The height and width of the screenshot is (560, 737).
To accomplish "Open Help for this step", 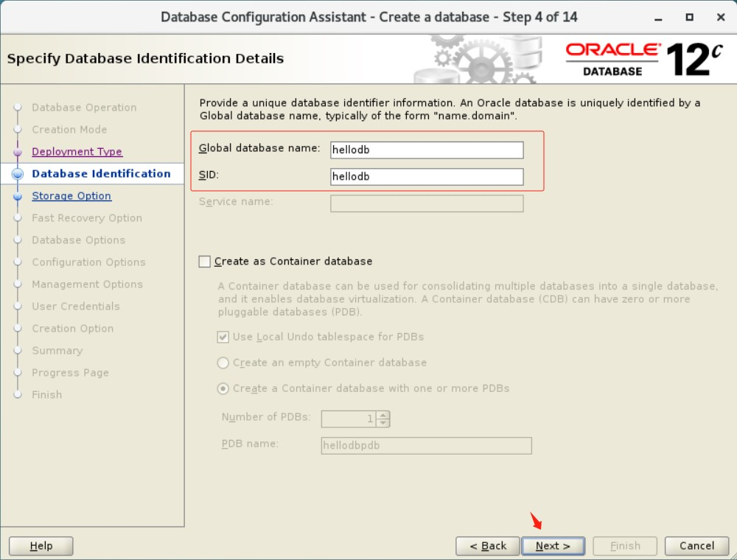I will tap(41, 546).
